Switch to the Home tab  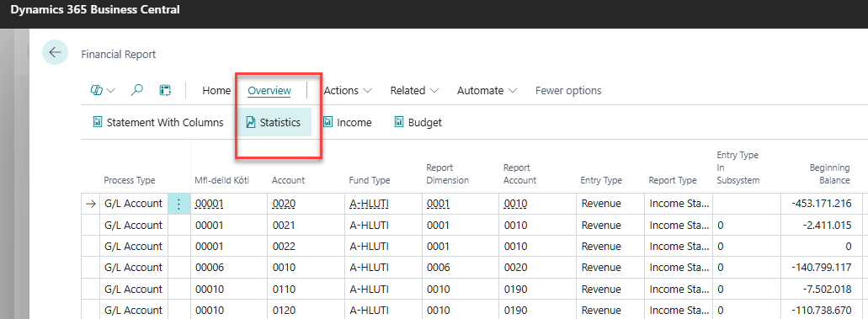[216, 90]
